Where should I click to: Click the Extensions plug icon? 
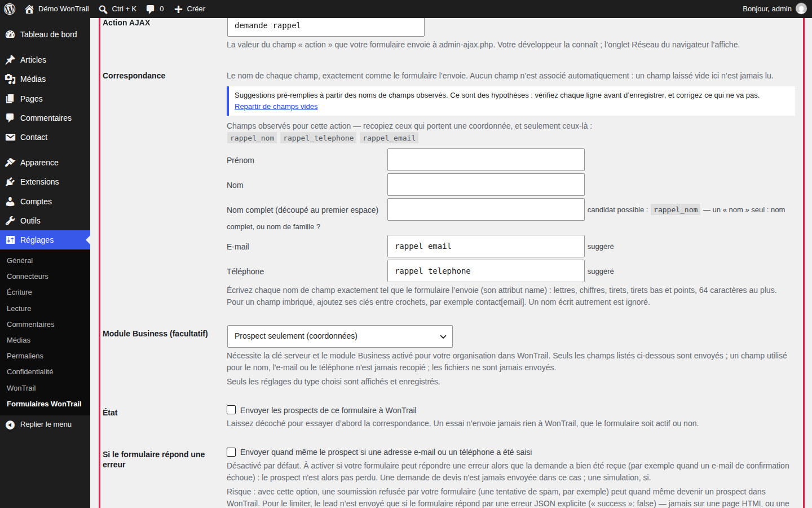10,182
